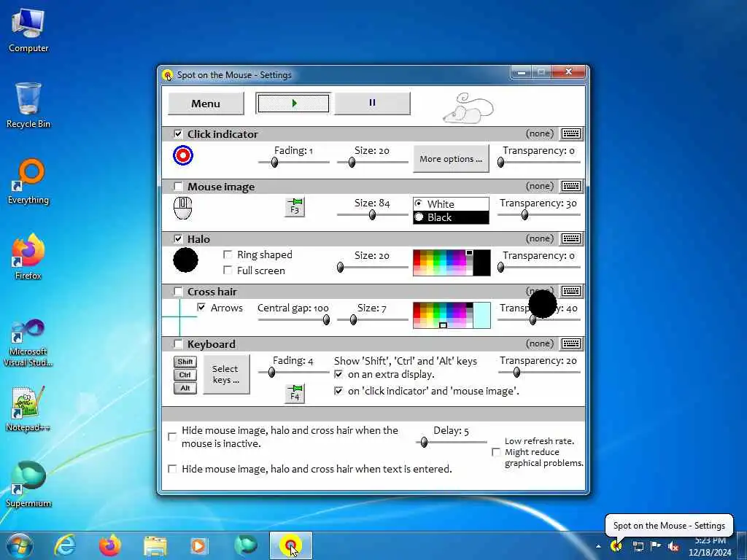Screen dimensions: 747x560
Task: Tick the Ring shaped checkbox
Action: (228, 254)
